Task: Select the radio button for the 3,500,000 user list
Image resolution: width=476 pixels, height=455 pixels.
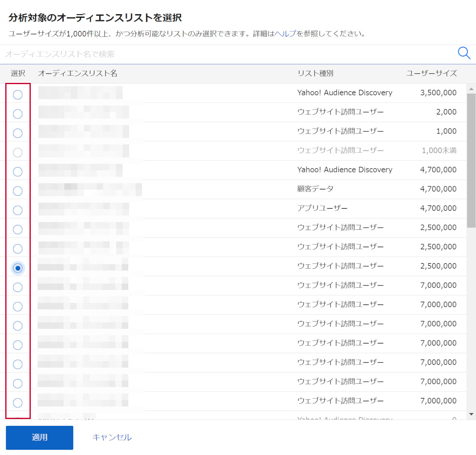Action: (x=18, y=95)
